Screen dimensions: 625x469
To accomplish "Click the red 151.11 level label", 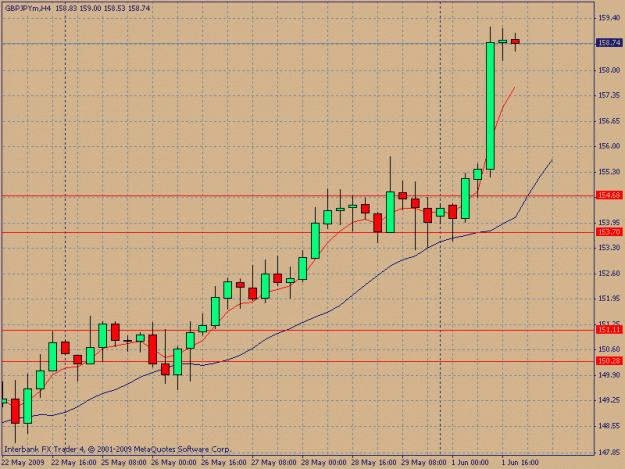I will tap(609, 330).
